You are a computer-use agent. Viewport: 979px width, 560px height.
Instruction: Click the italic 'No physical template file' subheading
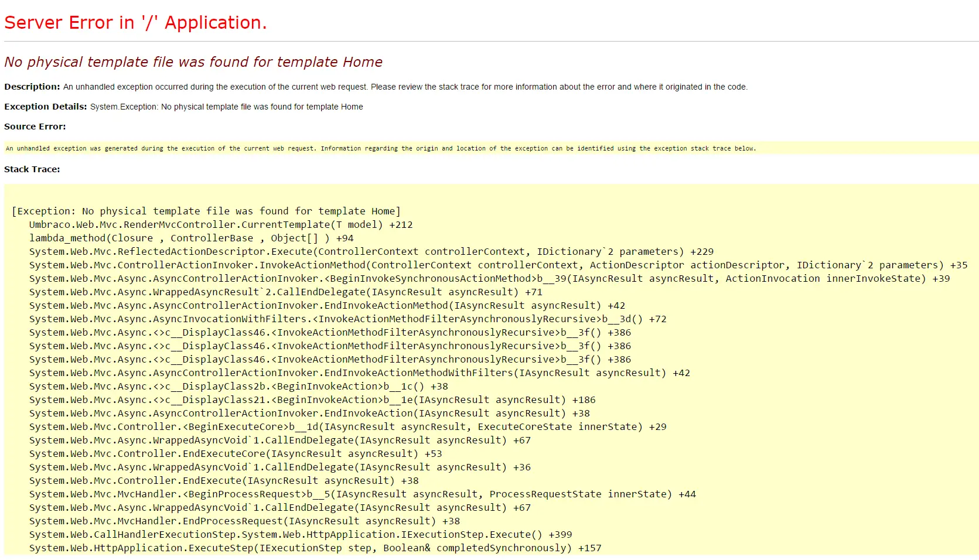pyautogui.click(x=193, y=62)
